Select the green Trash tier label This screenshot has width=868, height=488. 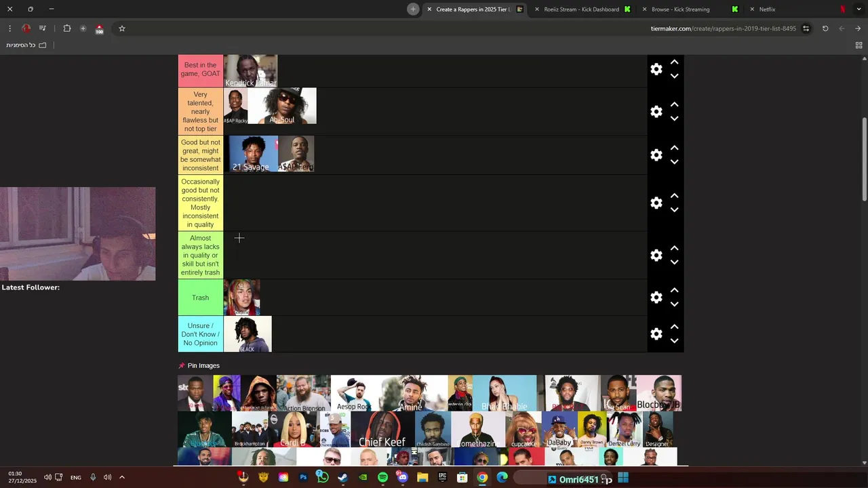pyautogui.click(x=200, y=298)
